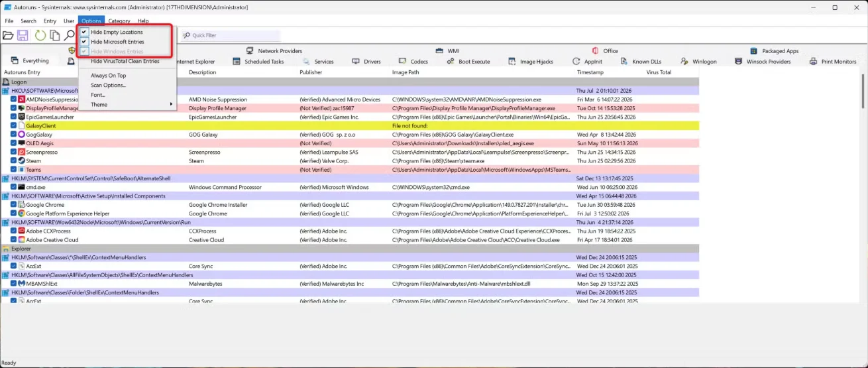This screenshot has height=368, width=868.
Task: Click the MBAMShlExt Malwarebytes icon
Action: [21, 284]
